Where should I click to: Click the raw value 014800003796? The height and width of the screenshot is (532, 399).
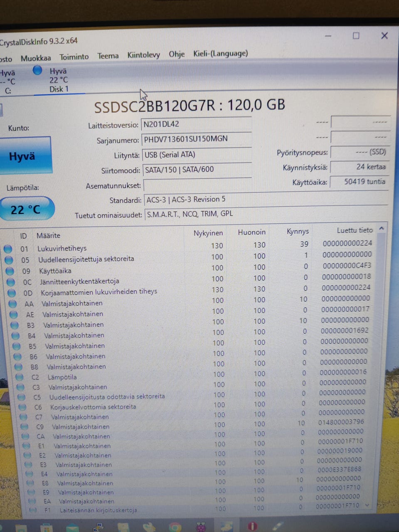pyautogui.click(x=341, y=422)
